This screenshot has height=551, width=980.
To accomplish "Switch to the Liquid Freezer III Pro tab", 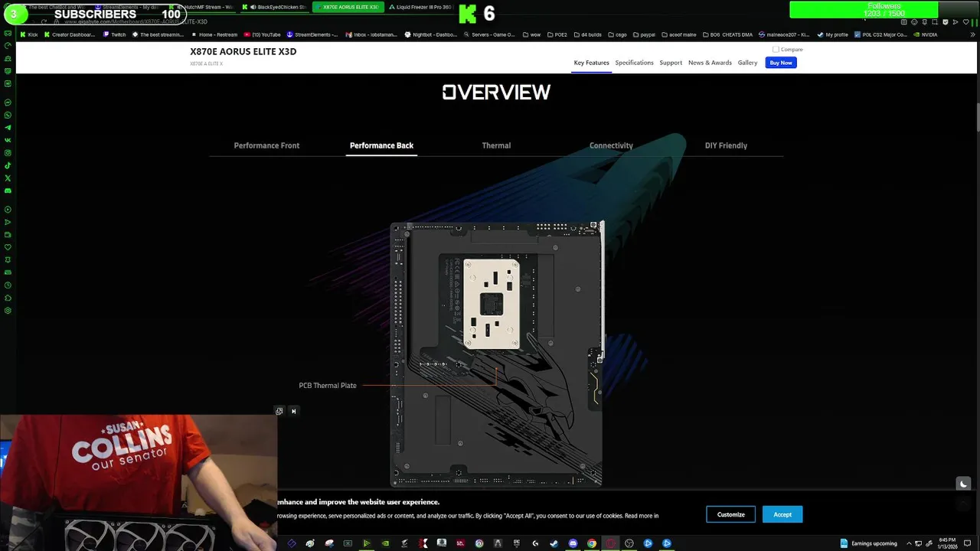I will click(x=421, y=7).
